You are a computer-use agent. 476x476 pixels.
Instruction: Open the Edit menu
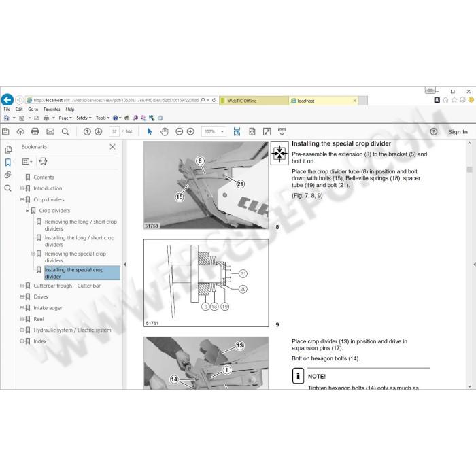click(x=19, y=109)
